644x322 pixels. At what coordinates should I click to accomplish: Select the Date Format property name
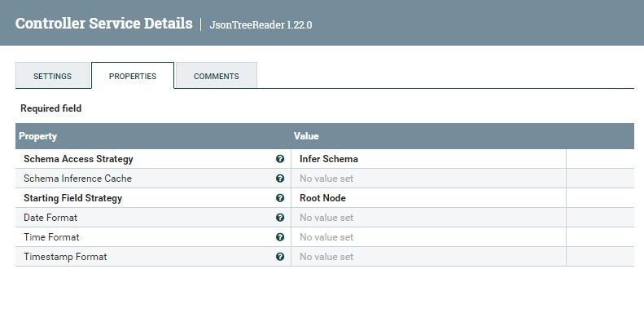[x=50, y=218]
